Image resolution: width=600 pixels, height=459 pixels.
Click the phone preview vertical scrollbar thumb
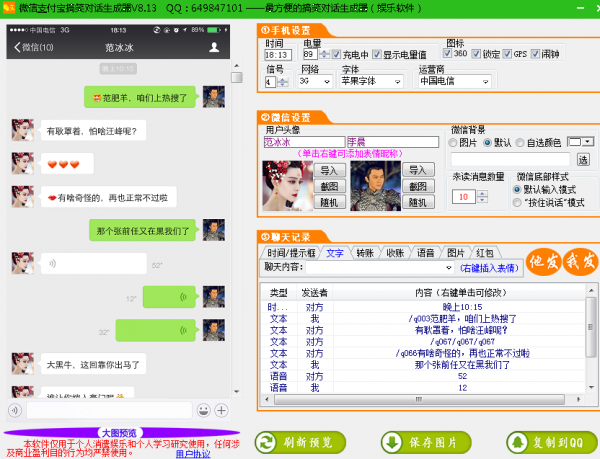point(237,77)
